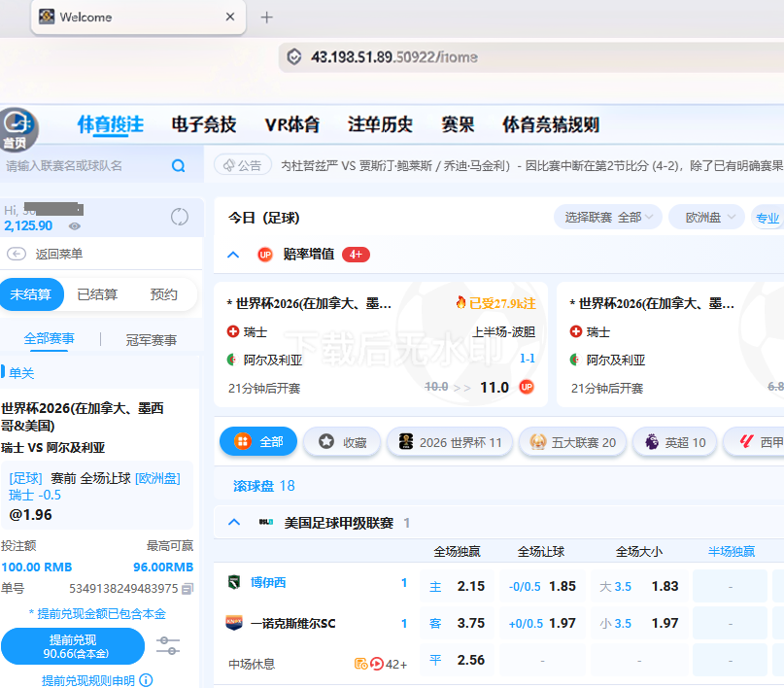Open a new browser tab
Screen dimensions: 784x688
pyautogui.click(x=267, y=17)
